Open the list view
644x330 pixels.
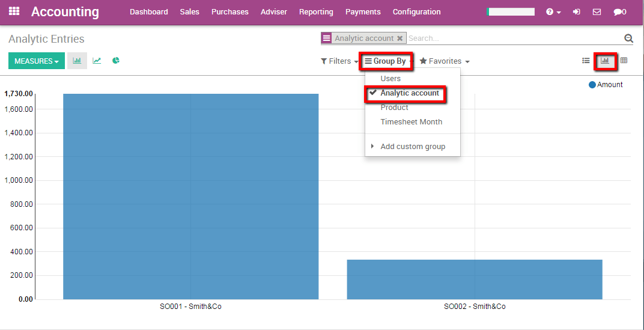586,61
